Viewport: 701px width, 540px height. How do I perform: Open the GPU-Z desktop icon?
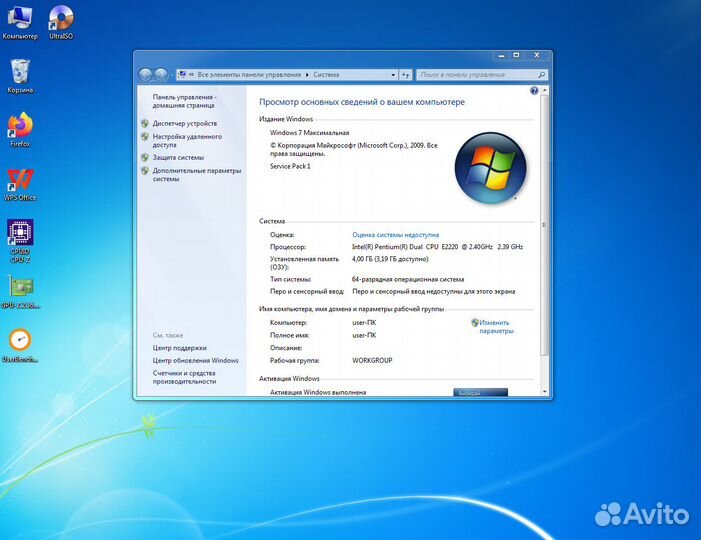(x=20, y=292)
